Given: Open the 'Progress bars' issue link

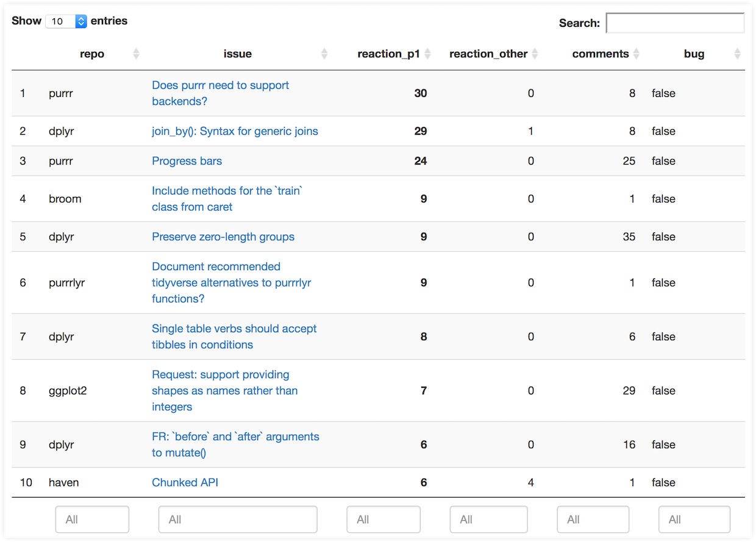Looking at the screenshot, I should [187, 161].
